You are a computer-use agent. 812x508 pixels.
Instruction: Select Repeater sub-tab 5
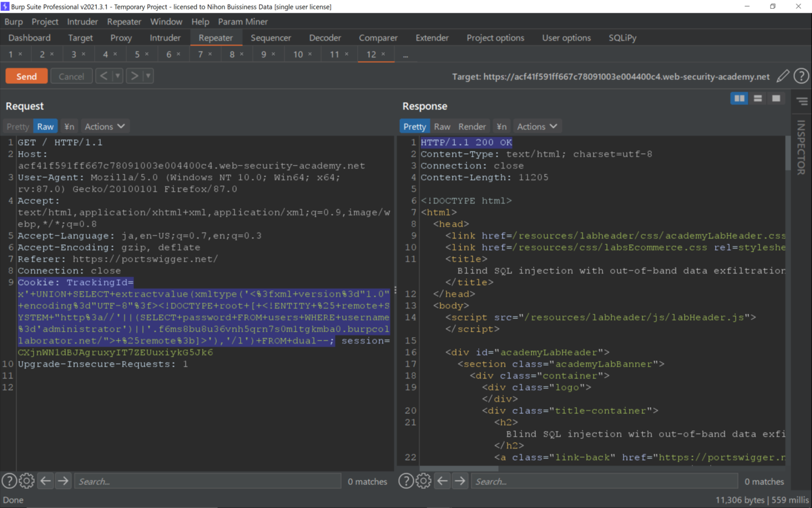(x=141, y=54)
